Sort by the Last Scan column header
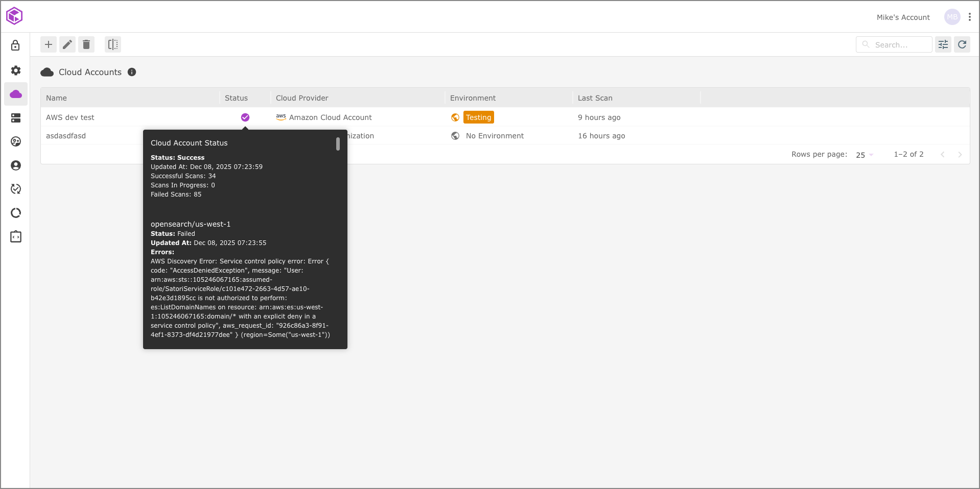 tap(595, 98)
